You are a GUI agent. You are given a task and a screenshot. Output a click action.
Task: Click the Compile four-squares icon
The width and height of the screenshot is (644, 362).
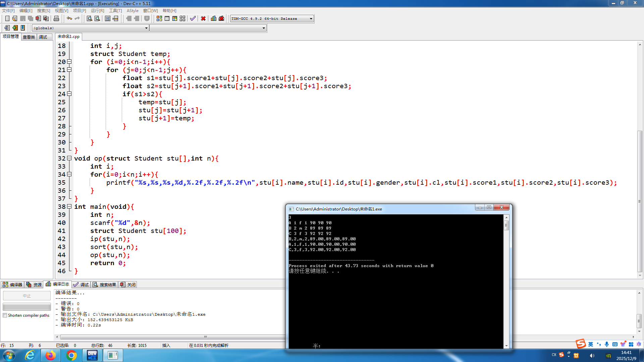(159, 18)
